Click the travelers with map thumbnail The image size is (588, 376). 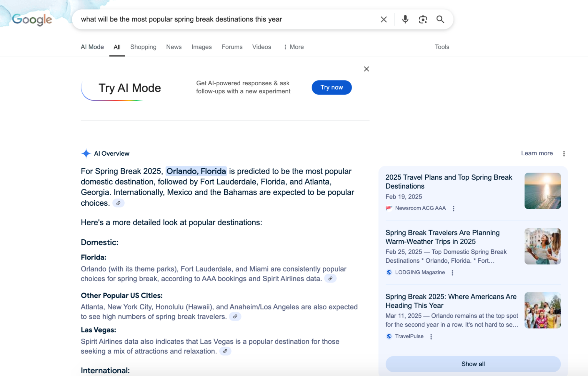click(542, 246)
